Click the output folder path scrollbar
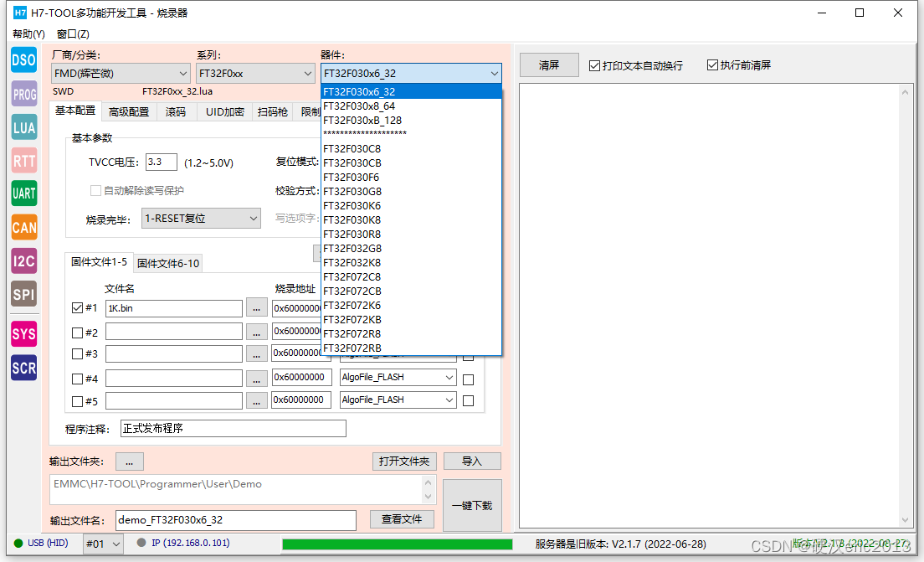The image size is (924, 562). tap(429, 489)
